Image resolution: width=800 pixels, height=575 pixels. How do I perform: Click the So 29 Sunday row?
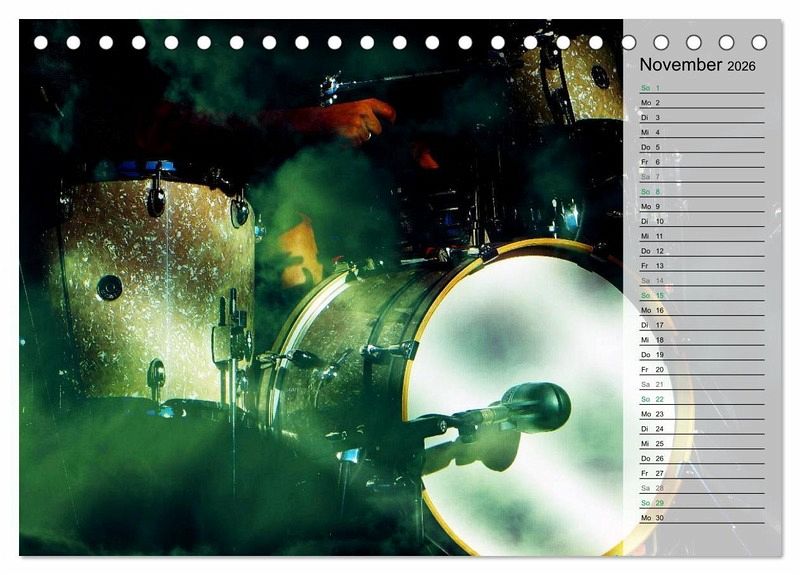[x=700, y=502]
